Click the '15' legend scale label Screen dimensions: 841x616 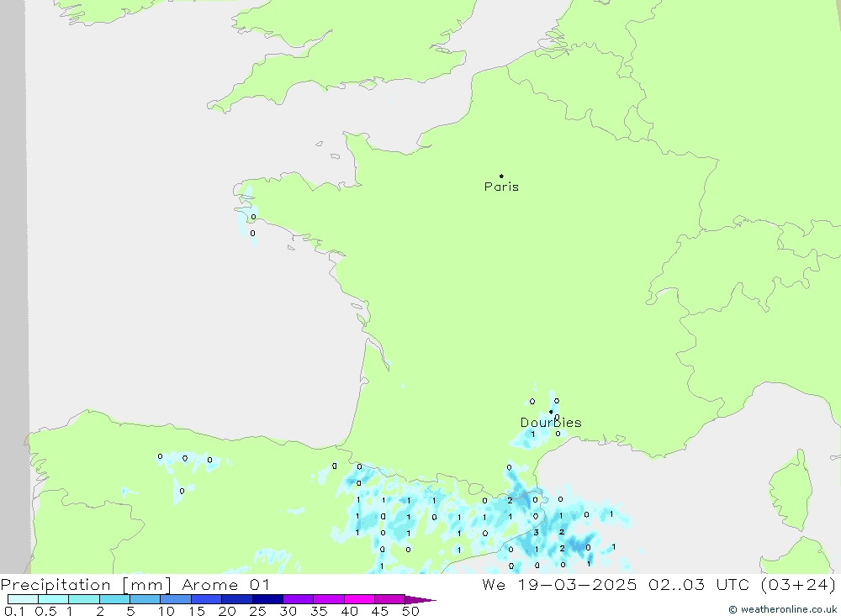(x=197, y=611)
